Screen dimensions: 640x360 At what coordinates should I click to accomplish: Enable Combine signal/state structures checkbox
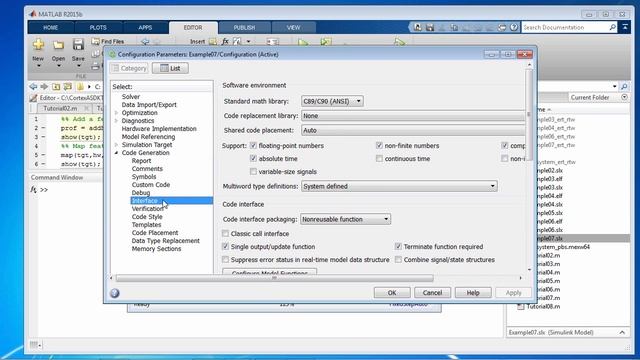point(398,260)
